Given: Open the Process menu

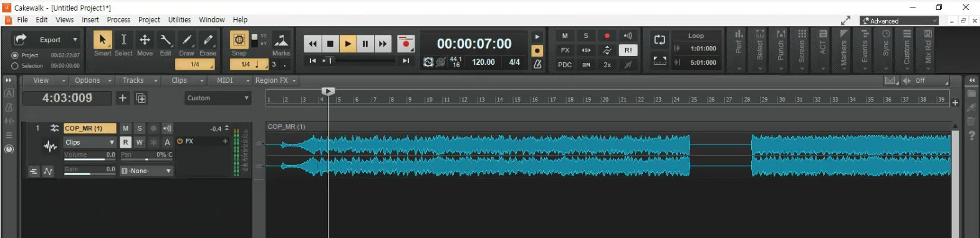Looking at the screenshot, I should pyautogui.click(x=118, y=20).
